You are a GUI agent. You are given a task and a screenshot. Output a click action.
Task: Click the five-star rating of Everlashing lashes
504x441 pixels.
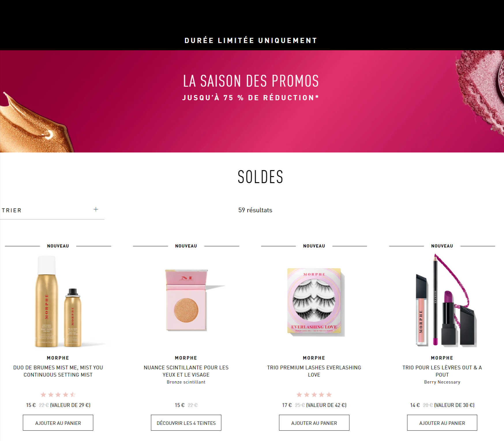pyautogui.click(x=314, y=395)
